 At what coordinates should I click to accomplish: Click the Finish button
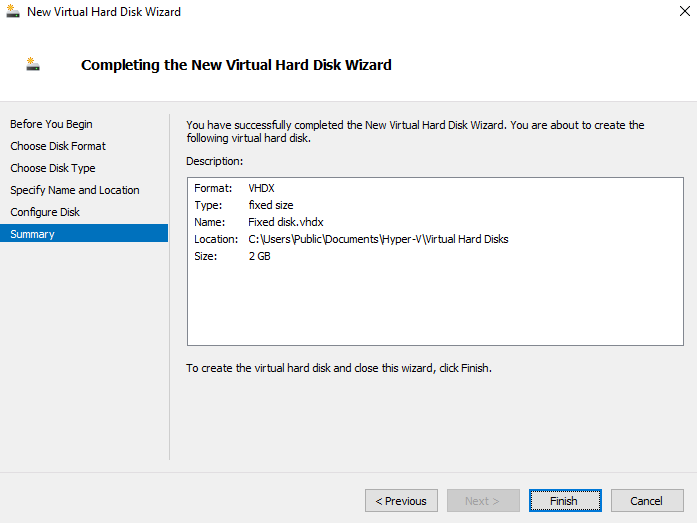565,501
